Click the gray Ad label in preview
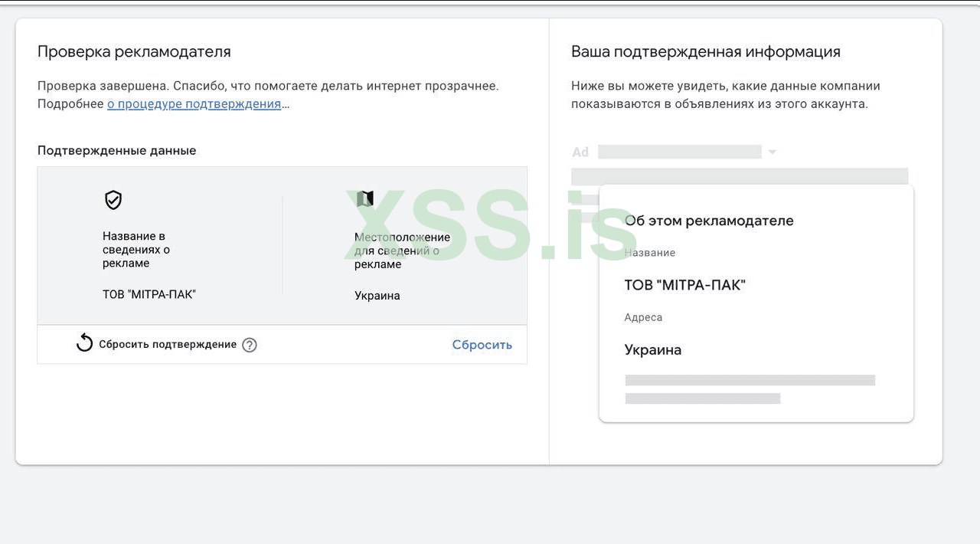 [580, 152]
